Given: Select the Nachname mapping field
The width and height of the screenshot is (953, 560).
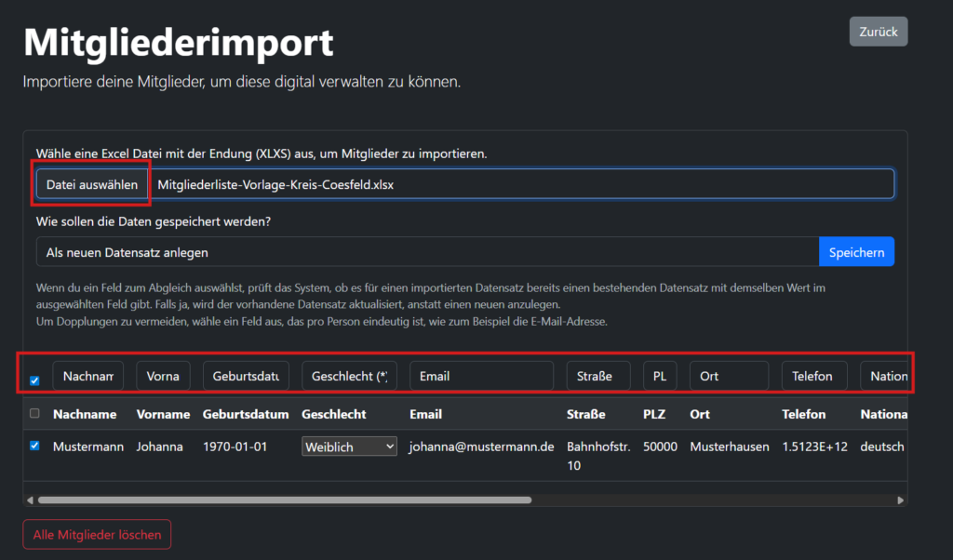Looking at the screenshot, I should pyautogui.click(x=88, y=376).
